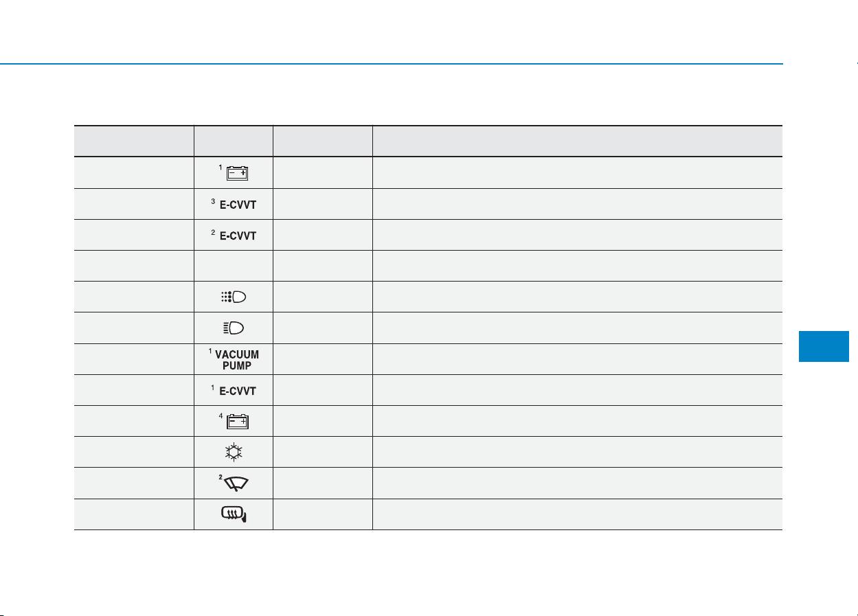Click the dotted-beam headlamp icon

[x=234, y=297]
